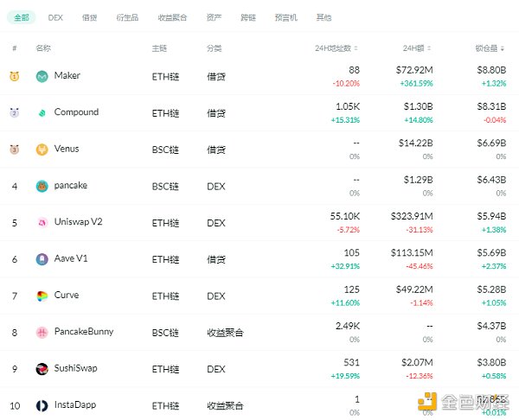Click the Curve rainbow logo icon
The height and width of the screenshot is (420, 519).
42,296
